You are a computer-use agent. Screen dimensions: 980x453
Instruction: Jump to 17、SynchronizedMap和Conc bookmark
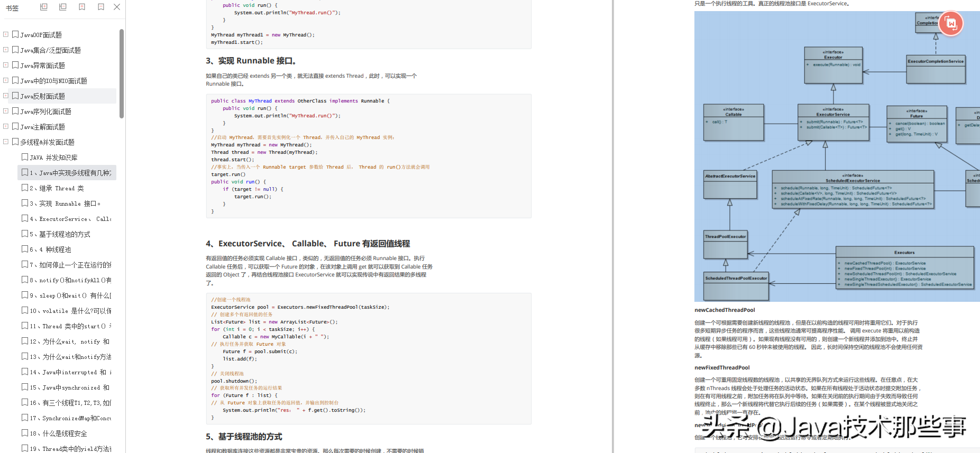tap(70, 418)
